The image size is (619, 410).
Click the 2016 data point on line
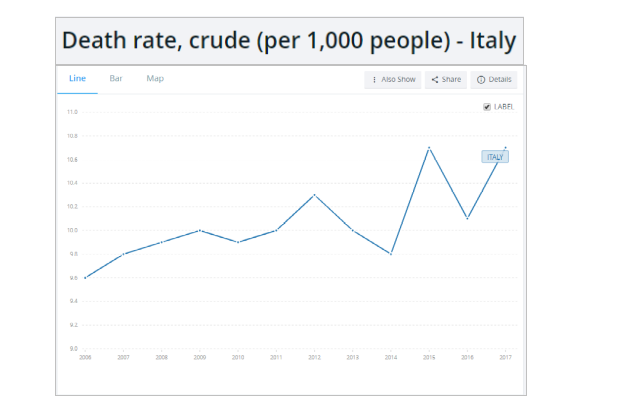point(467,218)
